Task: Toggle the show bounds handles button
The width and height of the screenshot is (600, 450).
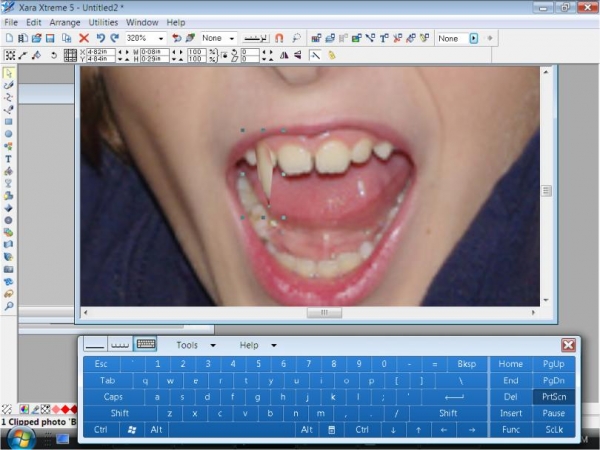Action: [x=10, y=55]
